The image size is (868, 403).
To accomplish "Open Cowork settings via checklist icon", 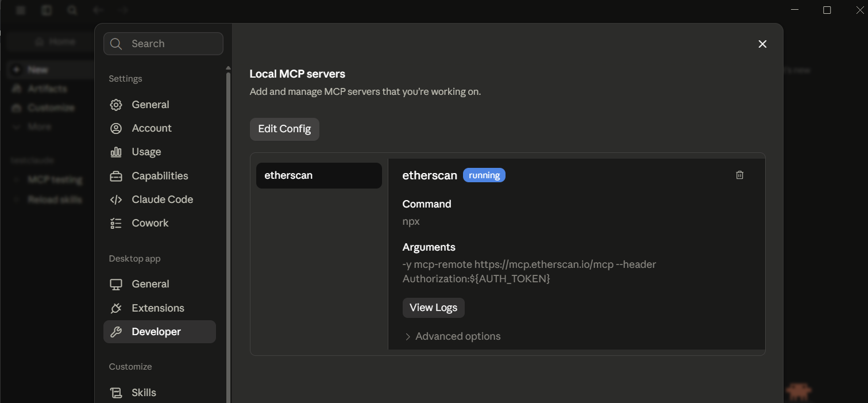I will 116,223.
